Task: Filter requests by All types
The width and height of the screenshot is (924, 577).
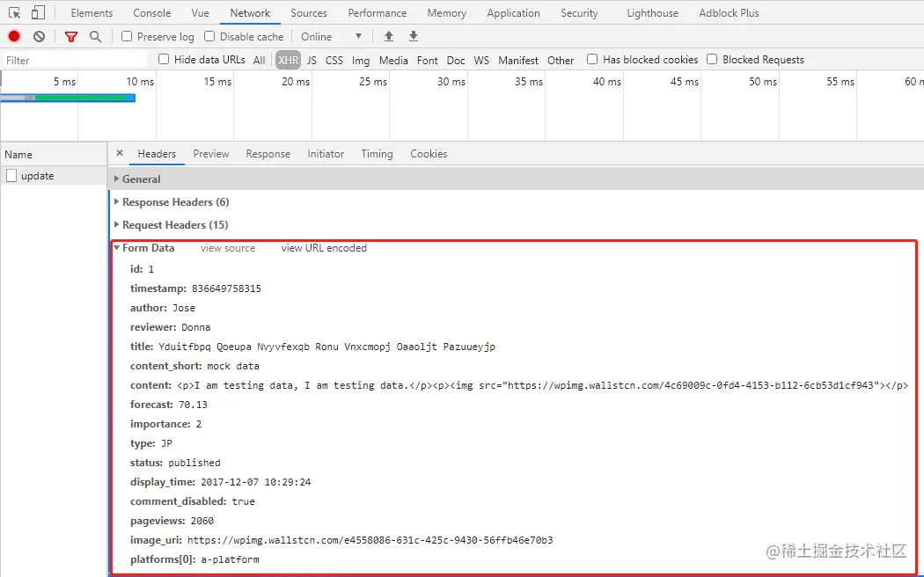Action: coord(259,60)
